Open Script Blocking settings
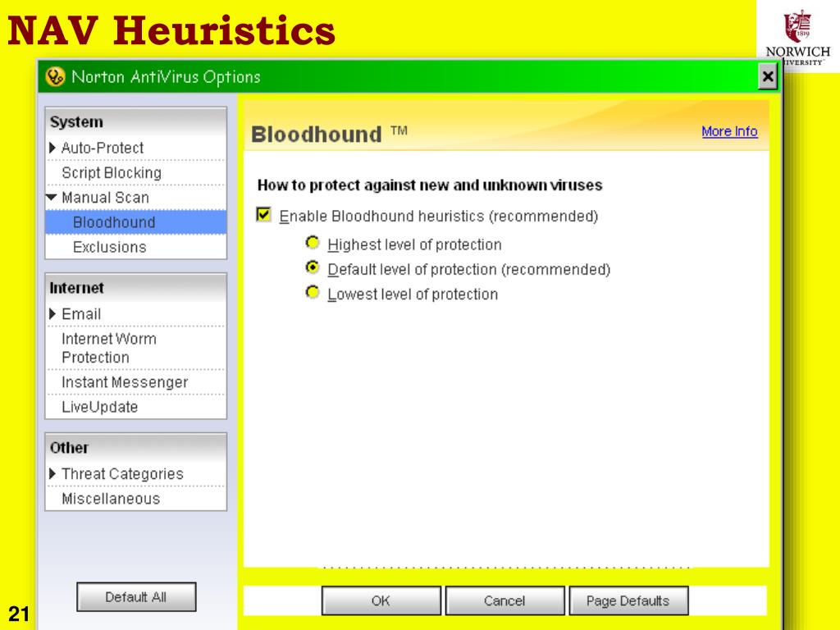 tap(112, 173)
